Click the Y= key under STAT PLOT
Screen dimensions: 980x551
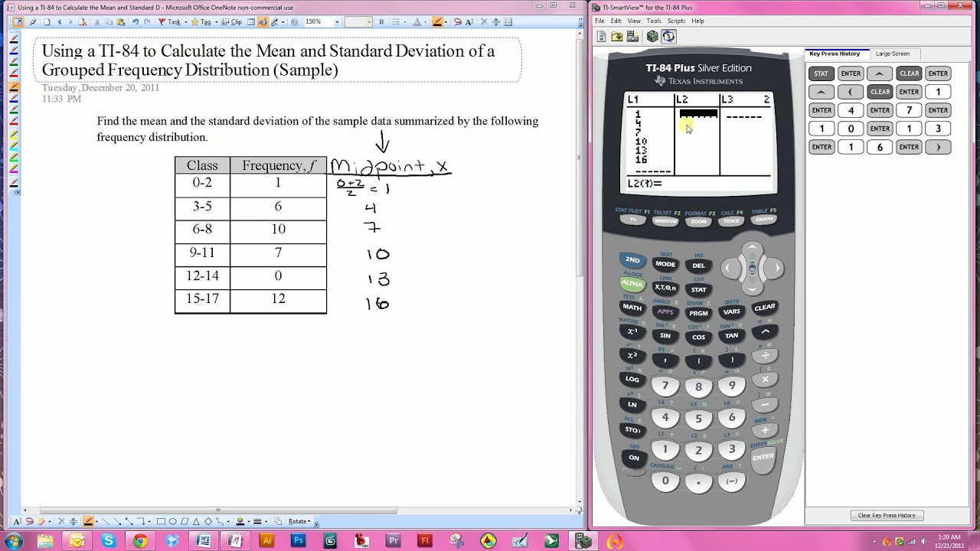pyautogui.click(x=632, y=220)
